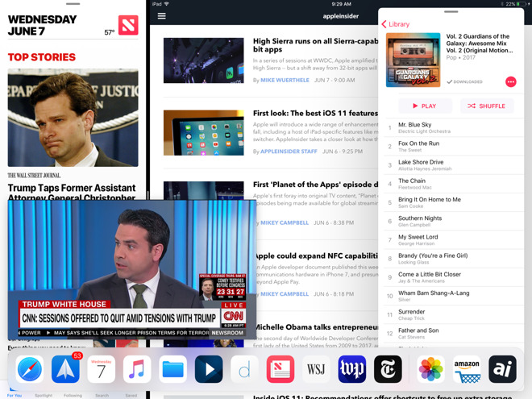
Task: Shuffle the Awesome Mix Vol. 2 album
Action: pyautogui.click(x=487, y=106)
